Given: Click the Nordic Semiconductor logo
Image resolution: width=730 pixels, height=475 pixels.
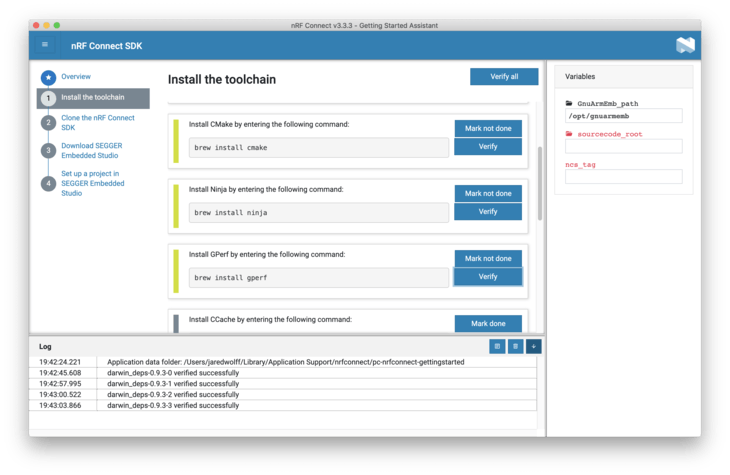Looking at the screenshot, I should click(x=685, y=45).
